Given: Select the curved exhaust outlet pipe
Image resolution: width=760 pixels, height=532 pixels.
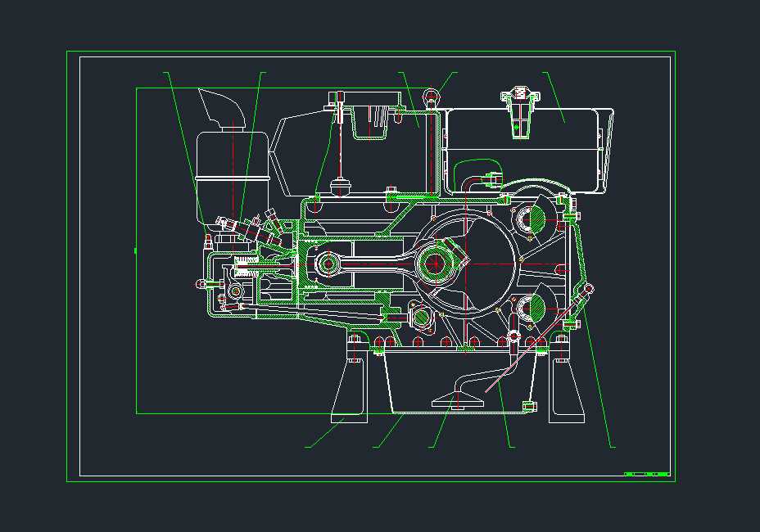Looking at the screenshot, I should pos(224,109).
